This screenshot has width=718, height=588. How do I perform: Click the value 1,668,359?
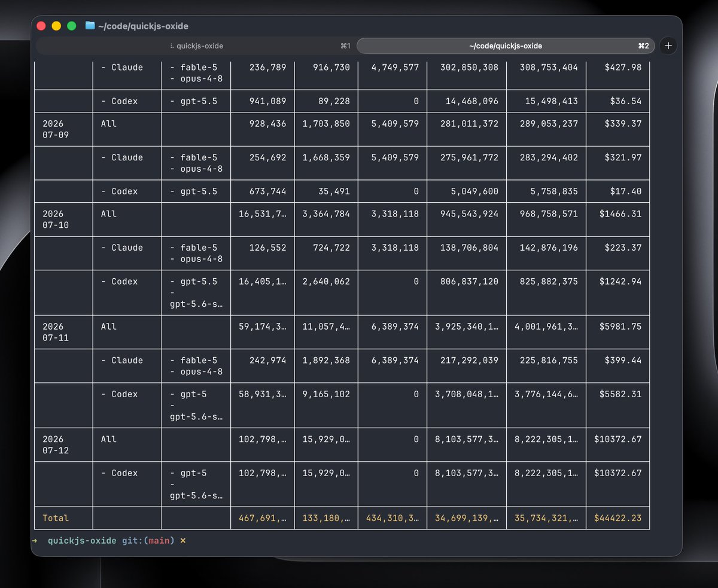pos(326,157)
